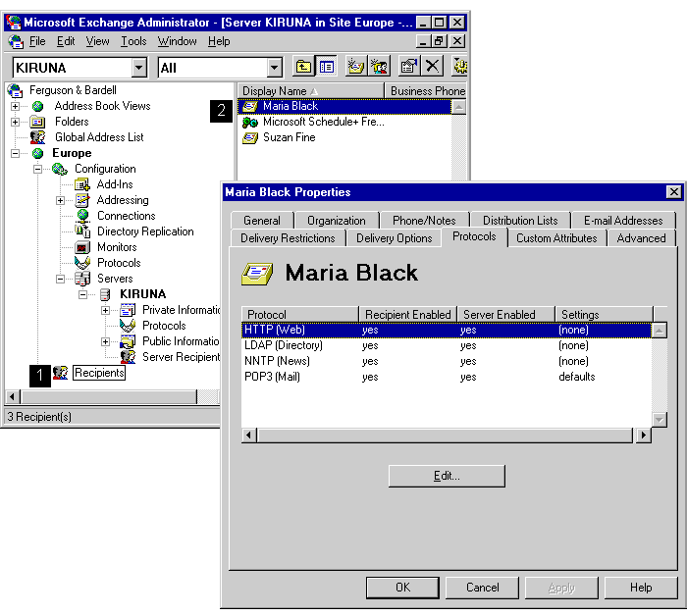Open the Custom Attributes tab

tap(556, 238)
